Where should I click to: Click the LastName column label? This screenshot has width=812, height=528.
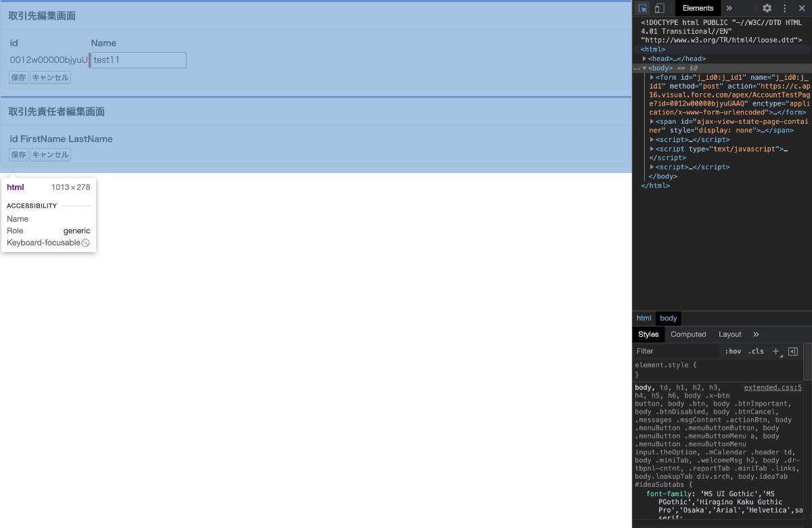coord(91,139)
